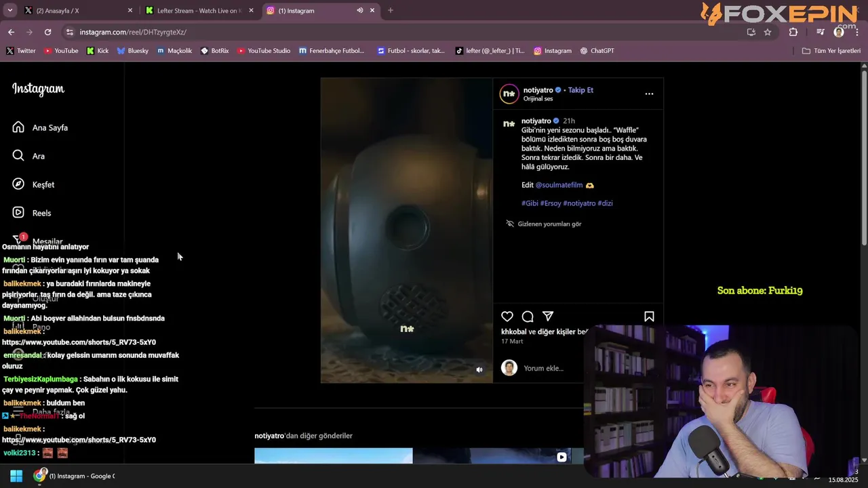Screen dimensions: 868x488
Task: Open the three-dot more options menu
Action: (x=649, y=94)
